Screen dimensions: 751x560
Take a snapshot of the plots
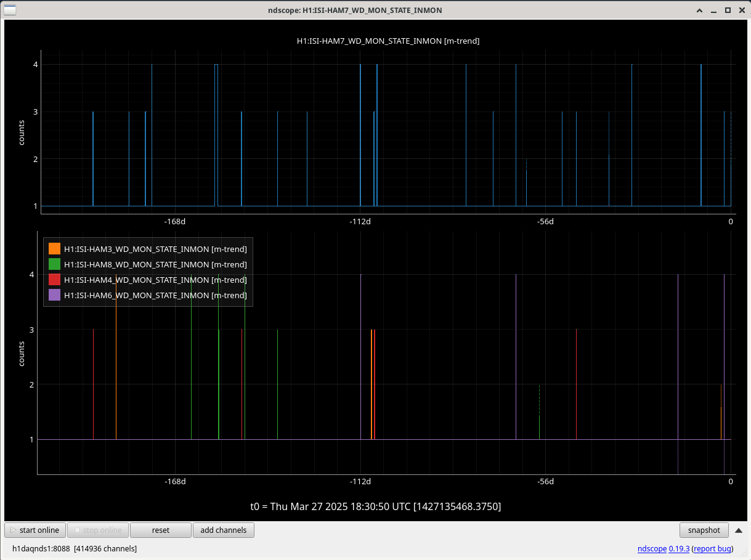(704, 530)
